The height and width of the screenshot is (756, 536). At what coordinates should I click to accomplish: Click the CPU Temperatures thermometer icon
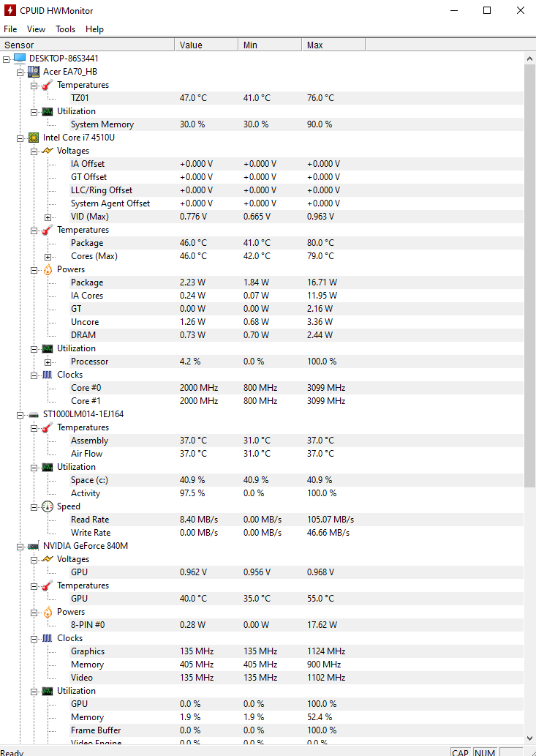pyautogui.click(x=48, y=230)
